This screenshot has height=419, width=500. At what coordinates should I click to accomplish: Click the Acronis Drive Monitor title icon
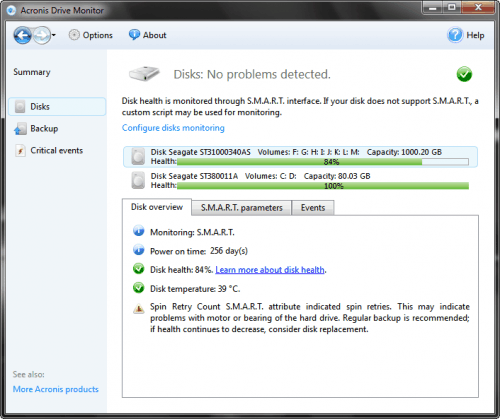click(x=11, y=11)
